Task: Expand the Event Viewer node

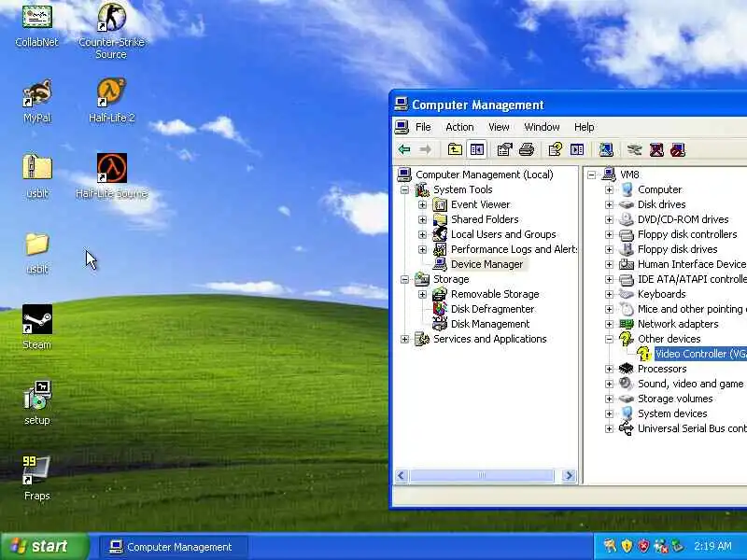Action: click(423, 204)
